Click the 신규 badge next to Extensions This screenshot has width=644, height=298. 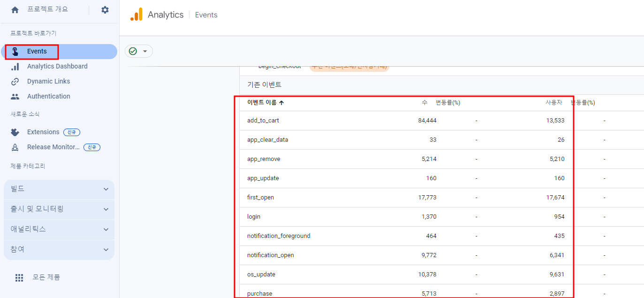72,132
